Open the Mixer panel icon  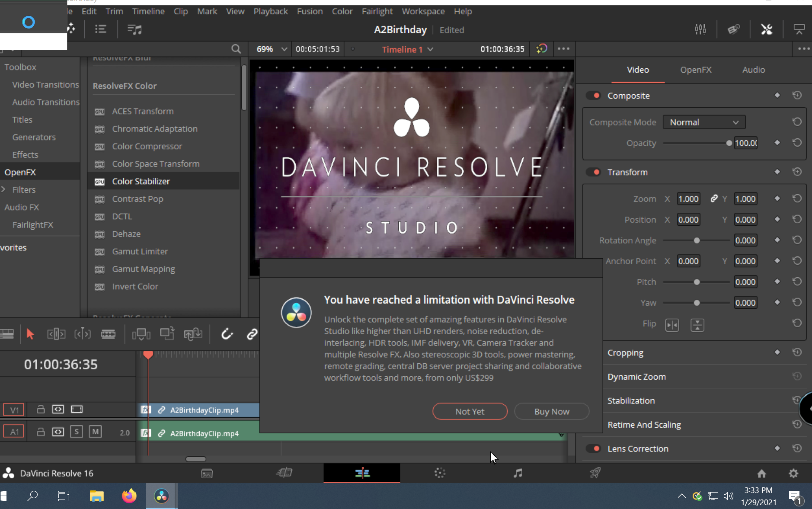(700, 29)
